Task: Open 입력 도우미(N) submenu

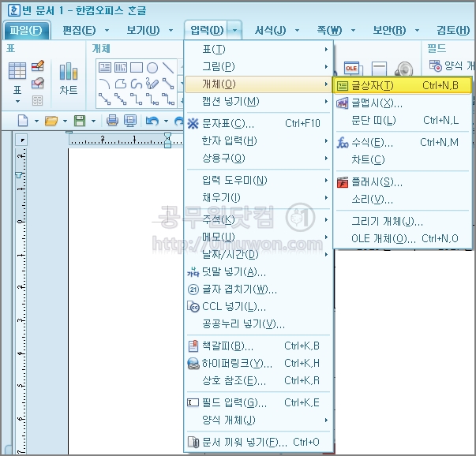Action: click(258, 181)
